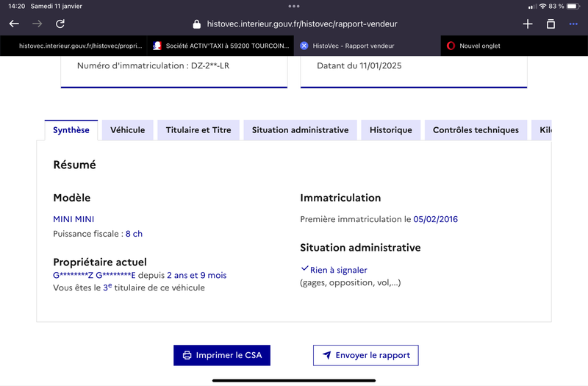Click the browser forward arrow
Screen dimensions: 588x386
37,24
